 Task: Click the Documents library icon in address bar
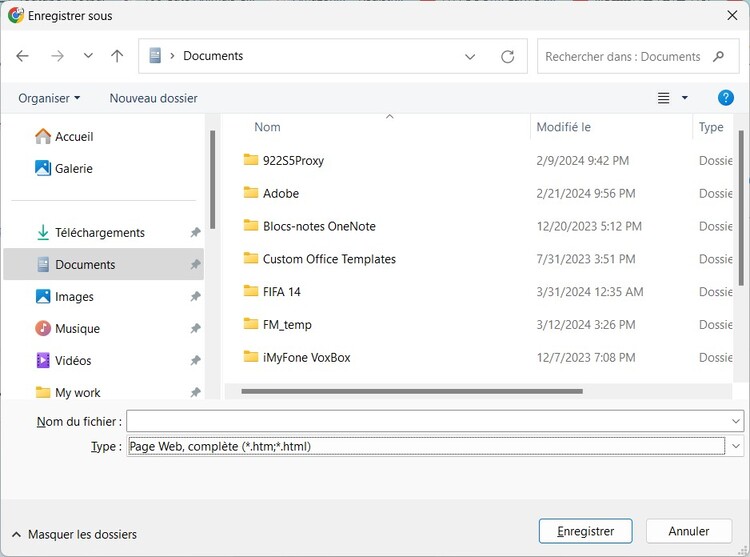(x=155, y=56)
